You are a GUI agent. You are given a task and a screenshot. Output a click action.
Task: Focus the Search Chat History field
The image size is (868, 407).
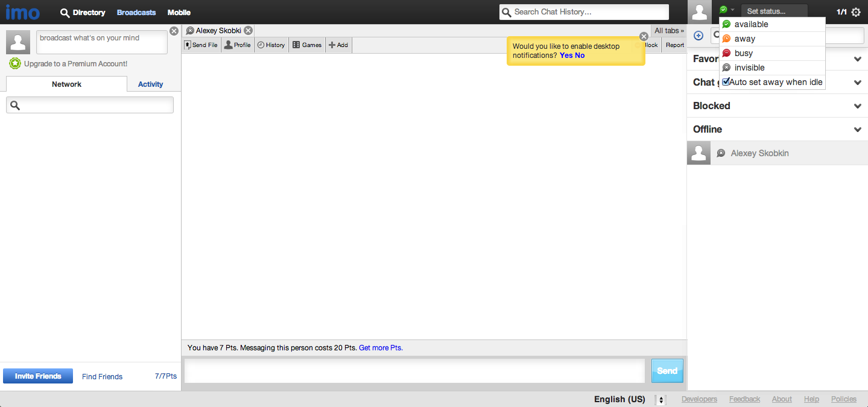click(584, 12)
